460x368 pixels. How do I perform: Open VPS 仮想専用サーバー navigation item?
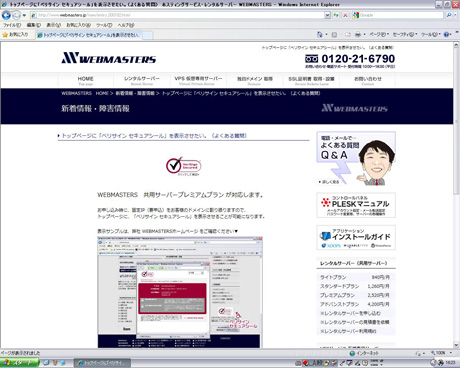pyautogui.click(x=198, y=81)
